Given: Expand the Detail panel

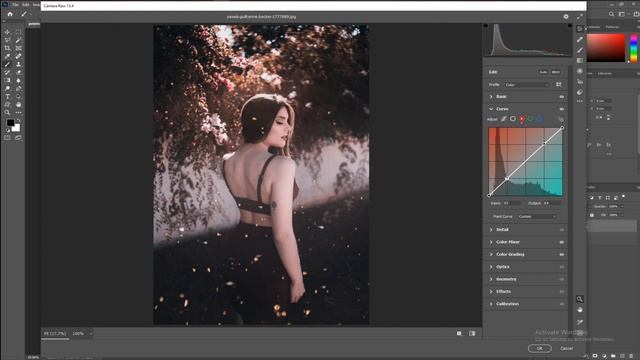Looking at the screenshot, I should pos(491,230).
